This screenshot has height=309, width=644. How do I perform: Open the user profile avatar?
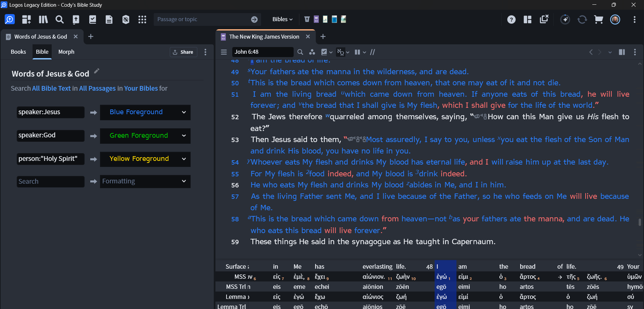[615, 19]
